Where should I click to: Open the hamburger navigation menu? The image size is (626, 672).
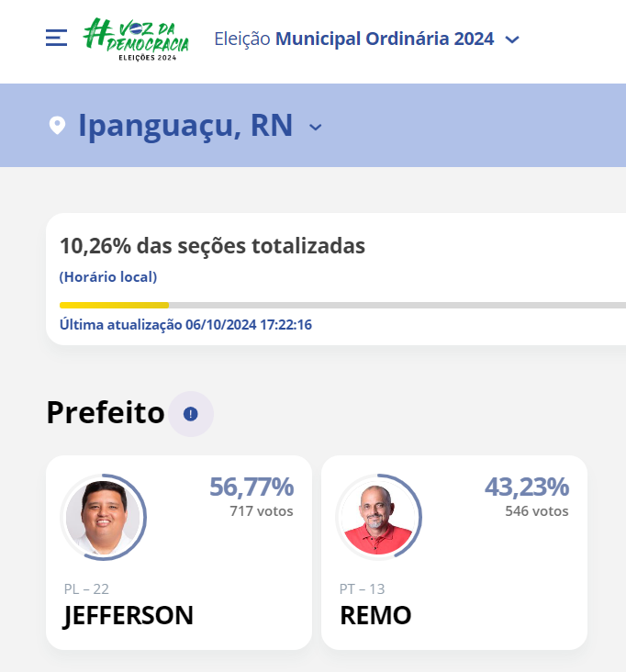(56, 38)
